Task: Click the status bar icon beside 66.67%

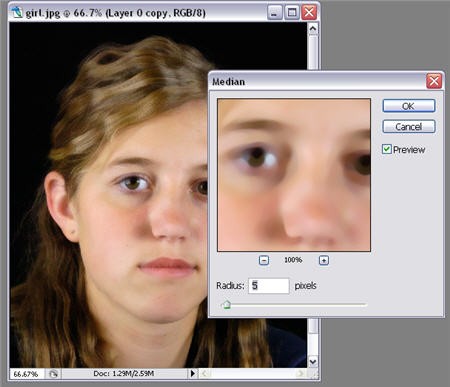Action: 53,374
